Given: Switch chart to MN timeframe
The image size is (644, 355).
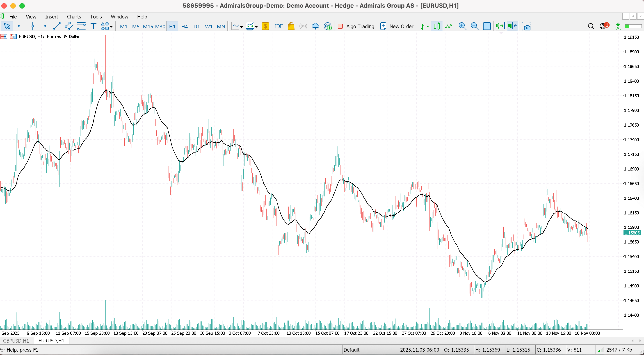Looking at the screenshot, I should pos(221,27).
